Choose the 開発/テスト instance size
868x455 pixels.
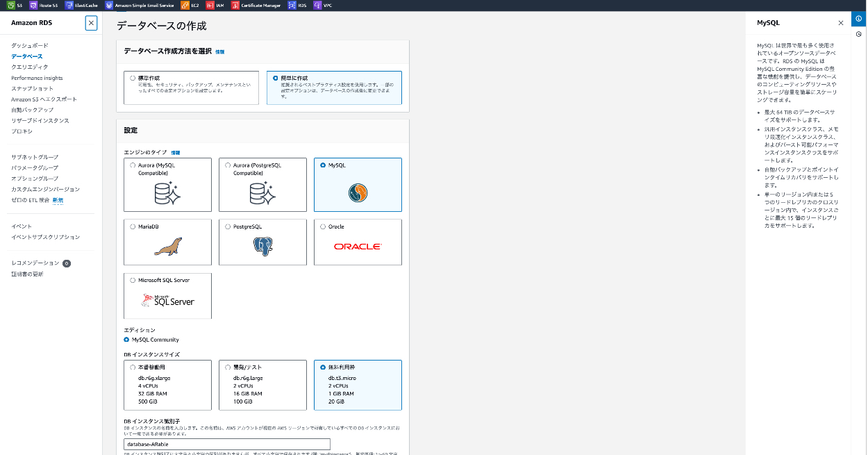[228, 367]
